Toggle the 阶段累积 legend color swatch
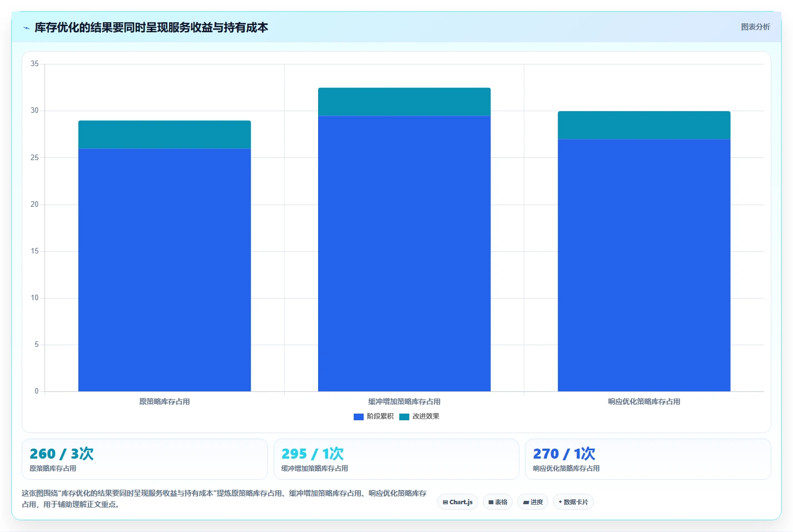The height and width of the screenshot is (532, 793). (359, 416)
